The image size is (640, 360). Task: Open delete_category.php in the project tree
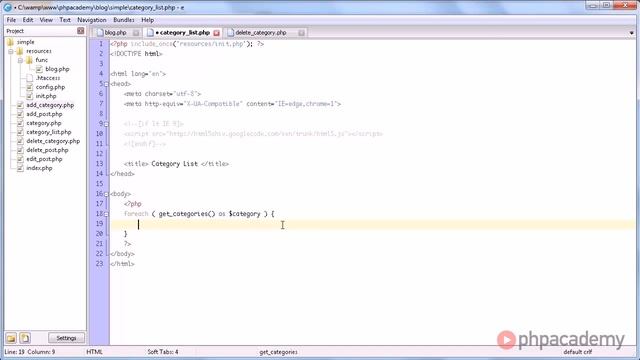tap(53, 141)
